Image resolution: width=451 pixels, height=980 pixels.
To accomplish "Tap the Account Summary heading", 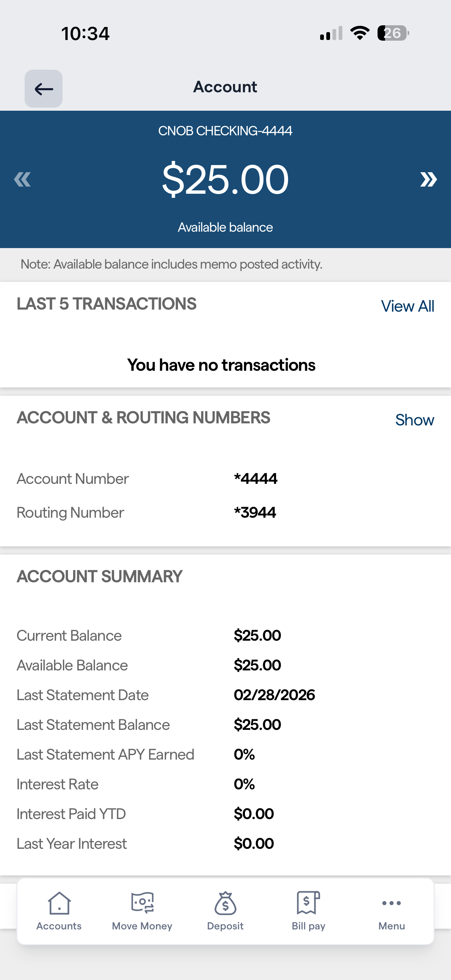I will click(x=100, y=576).
